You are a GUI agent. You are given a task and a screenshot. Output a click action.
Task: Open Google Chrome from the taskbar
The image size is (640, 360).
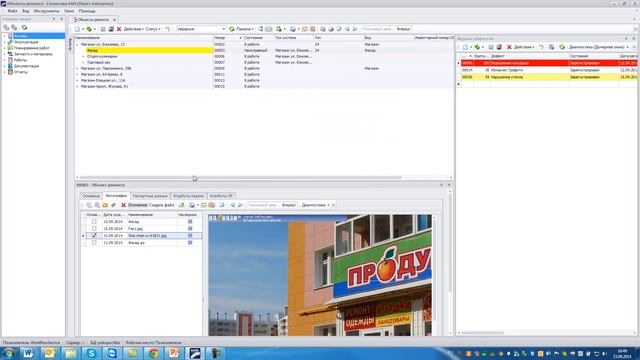[x=153, y=353]
